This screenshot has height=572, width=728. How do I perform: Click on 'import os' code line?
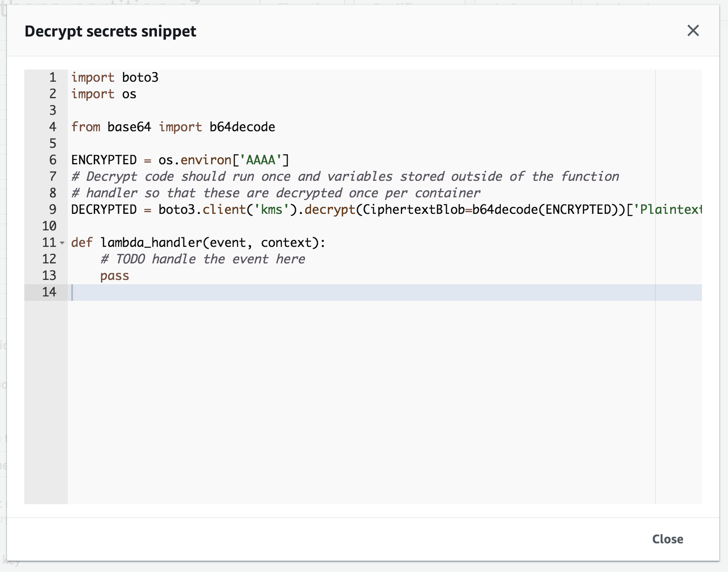pos(104,94)
